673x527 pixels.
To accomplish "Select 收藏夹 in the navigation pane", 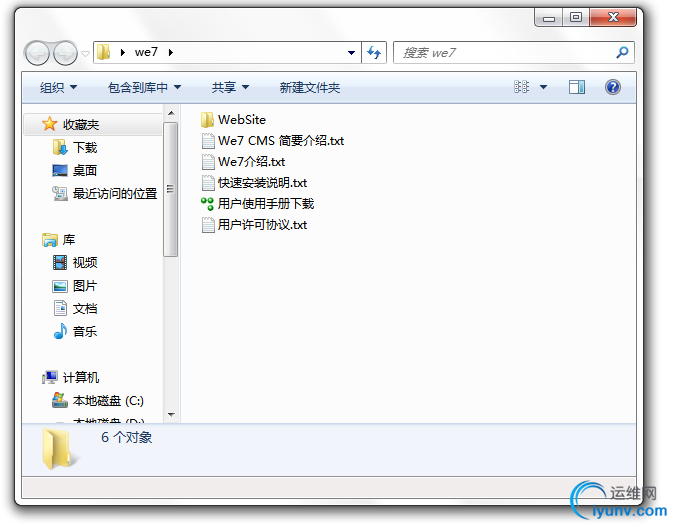I will tap(81, 125).
